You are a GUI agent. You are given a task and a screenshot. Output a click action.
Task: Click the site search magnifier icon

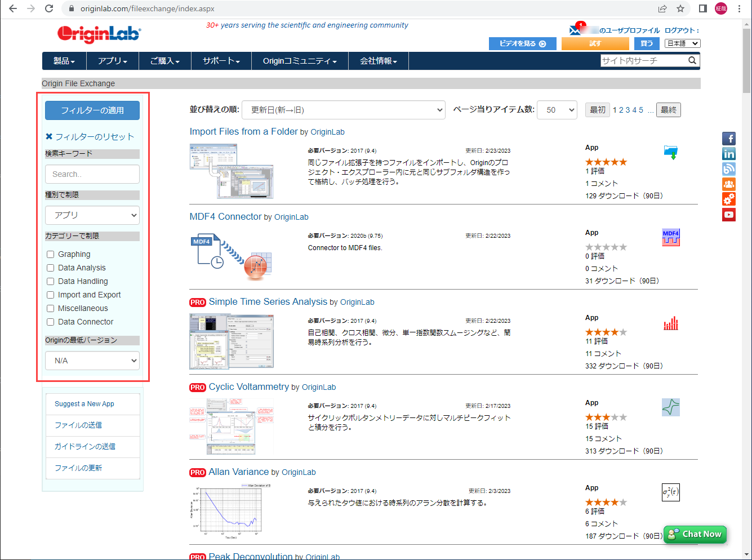click(692, 60)
